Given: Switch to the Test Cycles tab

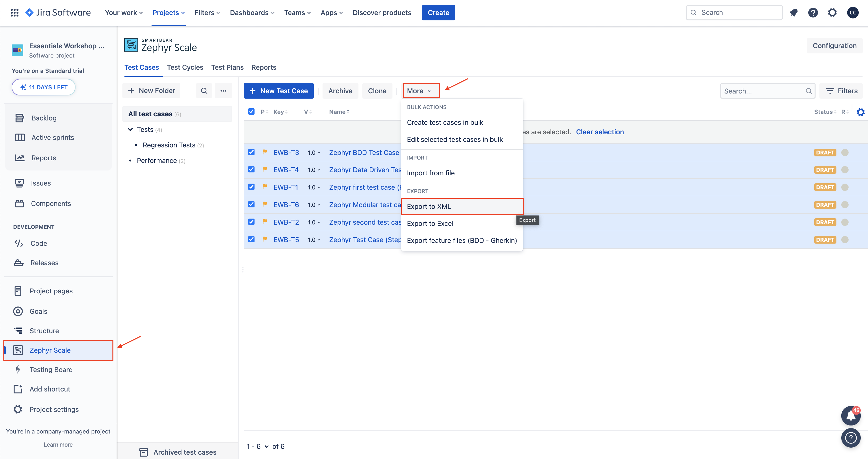Looking at the screenshot, I should pos(185,68).
